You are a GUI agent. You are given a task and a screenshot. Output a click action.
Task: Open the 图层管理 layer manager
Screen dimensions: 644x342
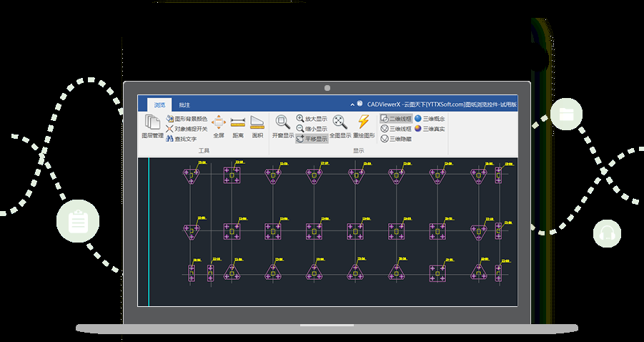[x=152, y=126]
